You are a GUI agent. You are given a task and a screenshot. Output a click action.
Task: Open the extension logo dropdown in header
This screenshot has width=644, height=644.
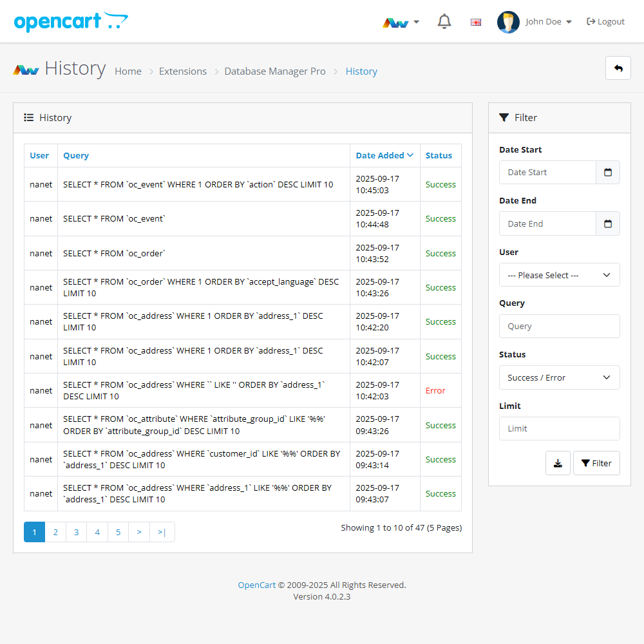click(401, 22)
